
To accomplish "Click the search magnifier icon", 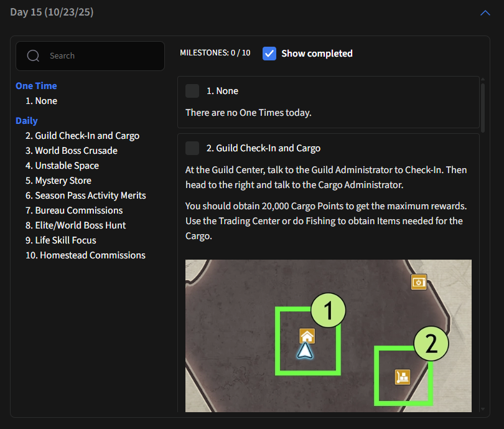I will [x=33, y=55].
